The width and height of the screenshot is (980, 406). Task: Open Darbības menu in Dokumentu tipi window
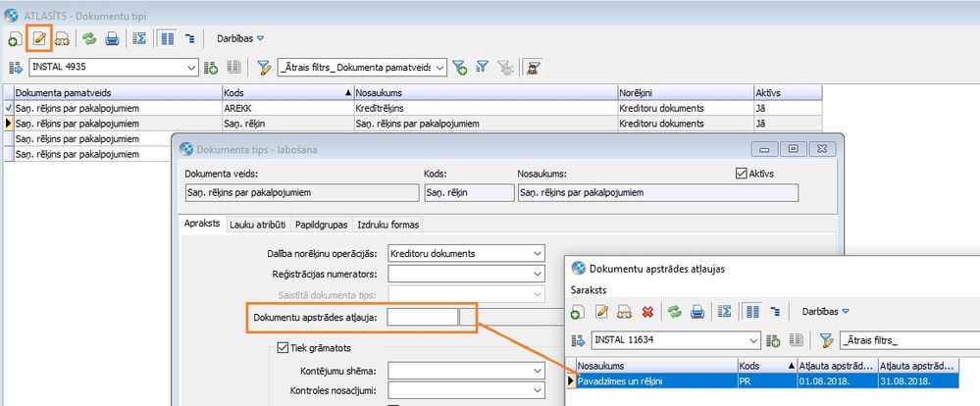point(240,38)
